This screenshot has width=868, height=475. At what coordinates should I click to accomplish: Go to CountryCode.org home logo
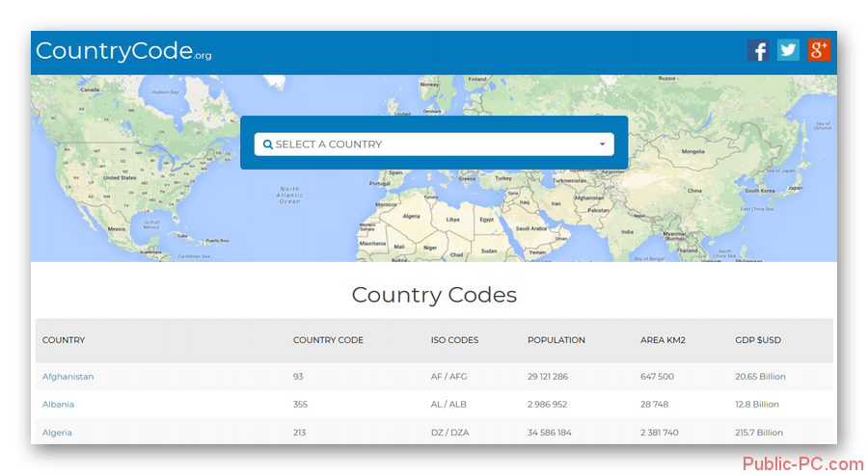[x=122, y=52]
